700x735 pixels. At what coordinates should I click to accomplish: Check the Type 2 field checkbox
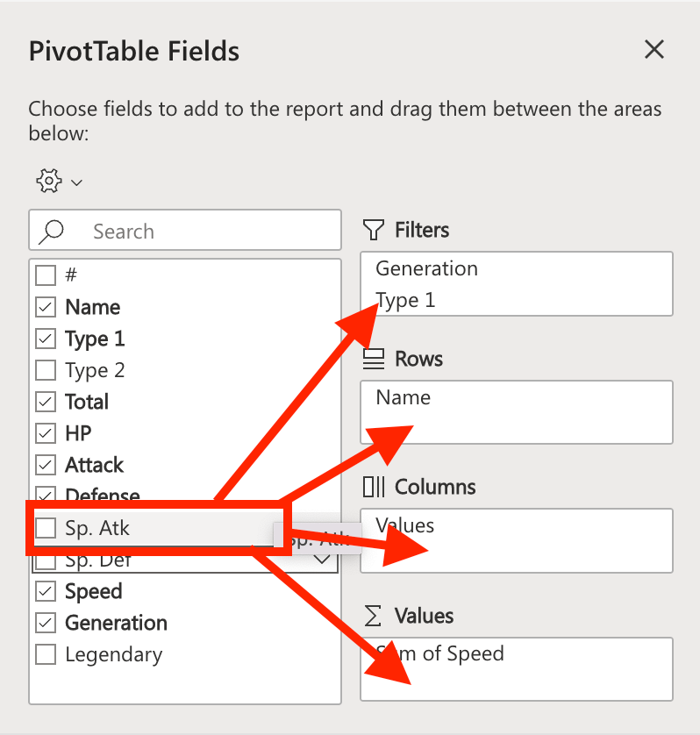(45, 370)
